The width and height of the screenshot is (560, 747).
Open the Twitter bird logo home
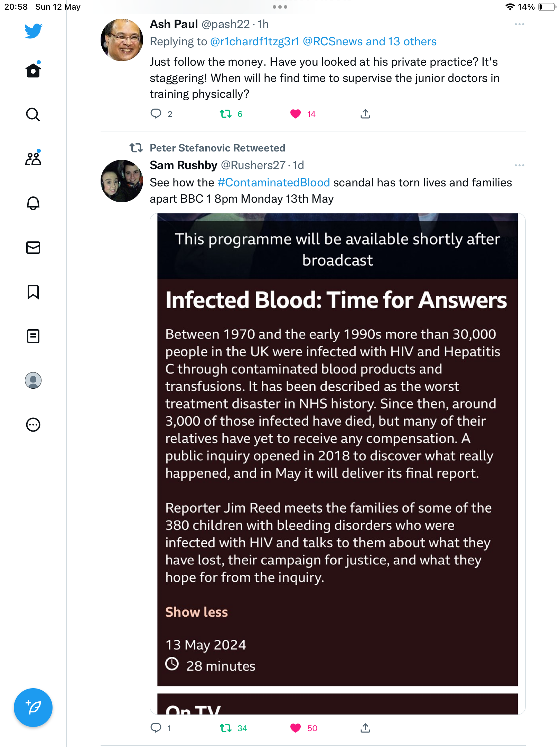[33, 31]
